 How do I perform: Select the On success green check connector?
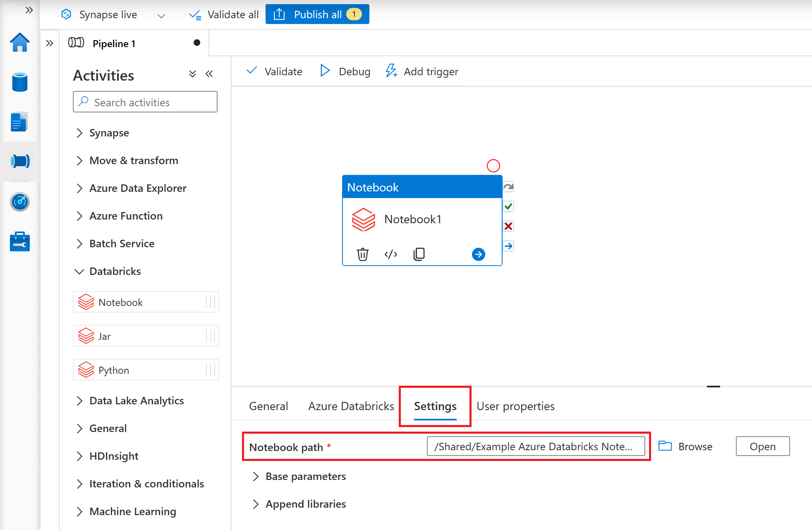click(508, 206)
